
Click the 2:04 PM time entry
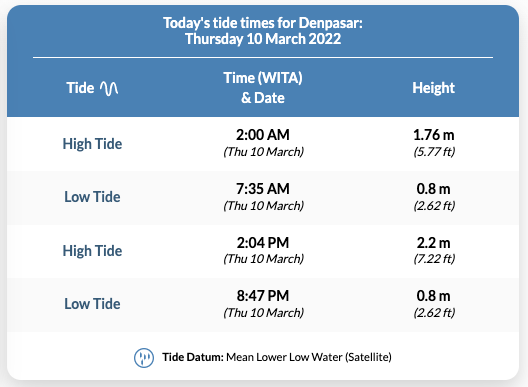[x=263, y=243]
